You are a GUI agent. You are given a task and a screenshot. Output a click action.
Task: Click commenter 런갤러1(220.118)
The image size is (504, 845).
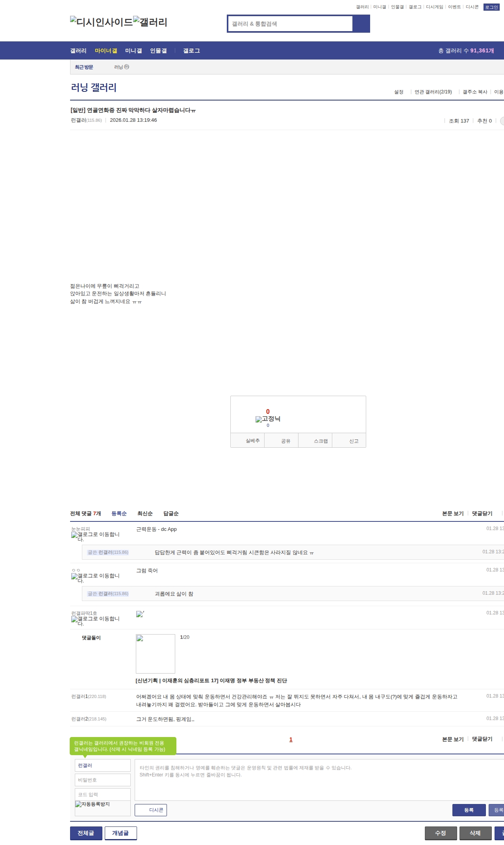89,696
